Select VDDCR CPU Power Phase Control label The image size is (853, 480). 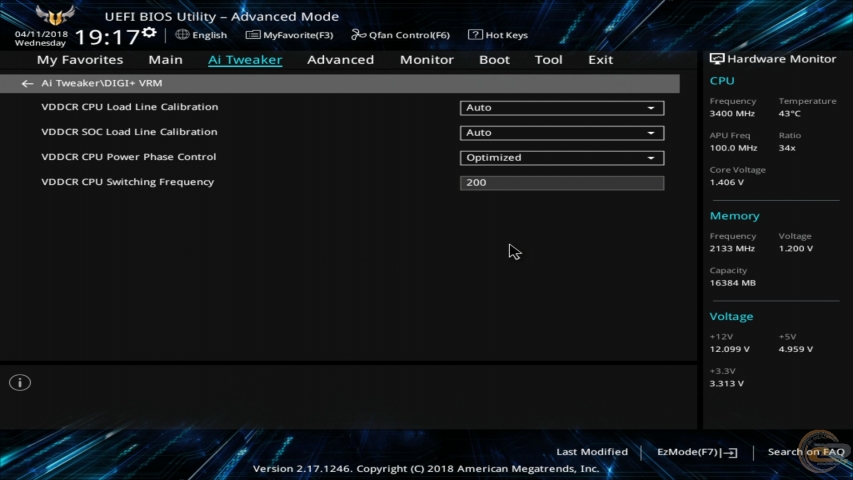tap(129, 157)
